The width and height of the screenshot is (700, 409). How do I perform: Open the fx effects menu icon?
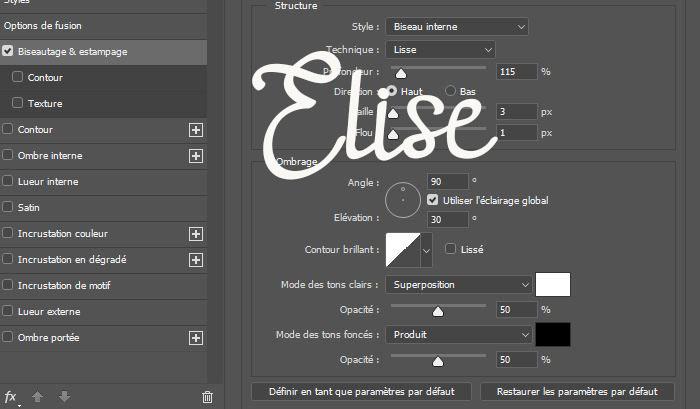tap(11, 397)
